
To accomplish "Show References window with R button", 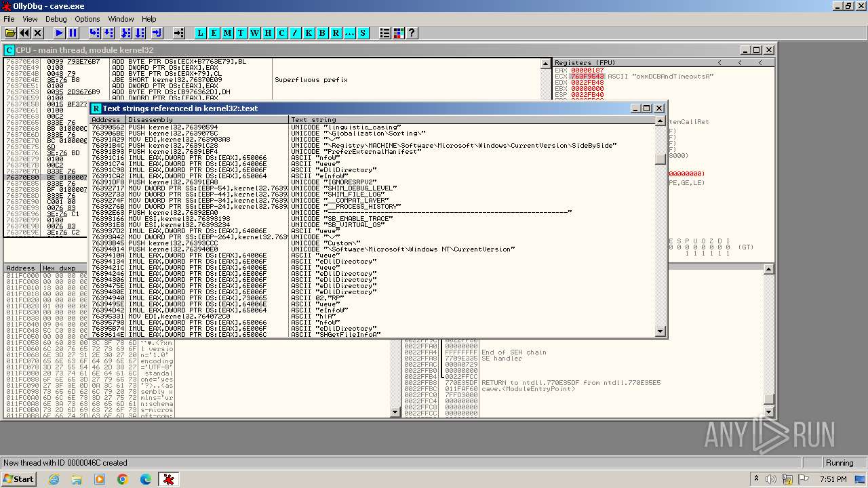I will 336,33.
